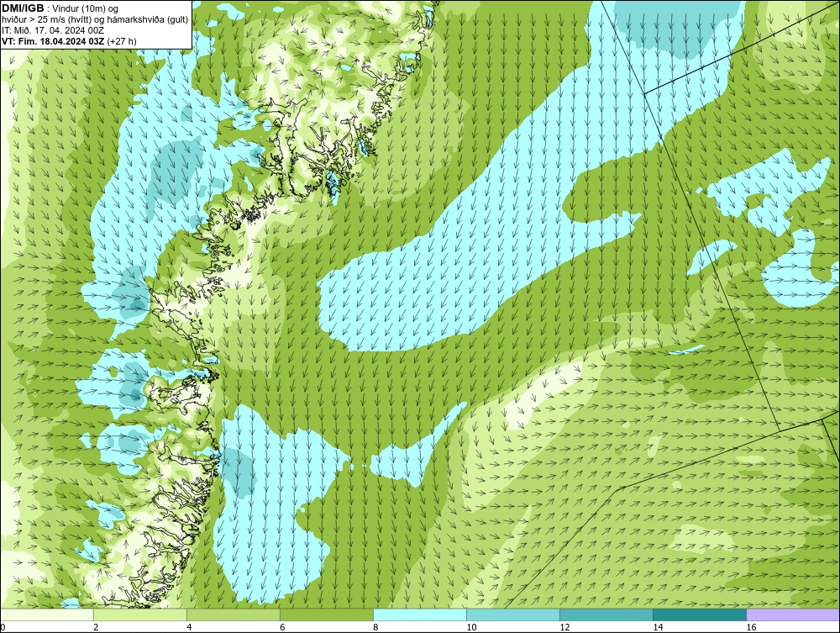The height and width of the screenshot is (633, 840).
Task: Click the '(+27 h)' forecast offset text
Action: pos(122,41)
